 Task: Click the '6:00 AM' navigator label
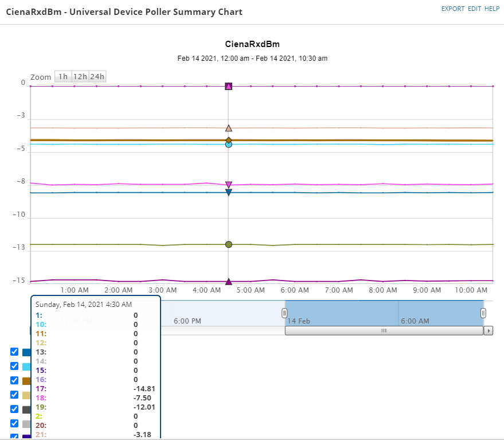(x=415, y=321)
